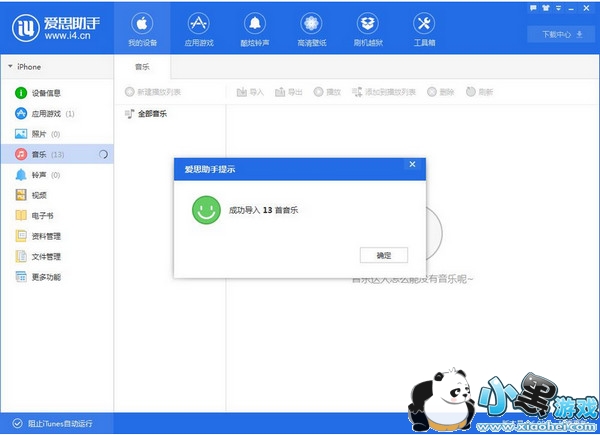
Task: Close the 爱思助手提示 dialog
Action: pyautogui.click(x=412, y=164)
